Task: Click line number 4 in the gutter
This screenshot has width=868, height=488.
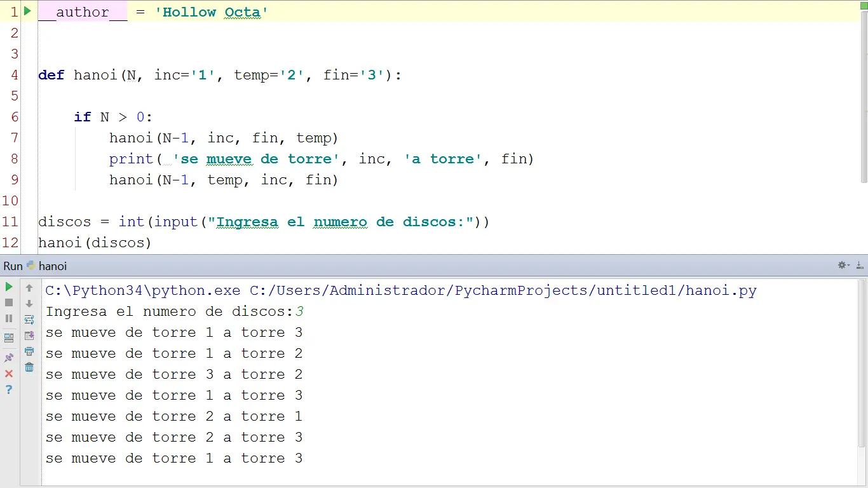Action: [14, 75]
